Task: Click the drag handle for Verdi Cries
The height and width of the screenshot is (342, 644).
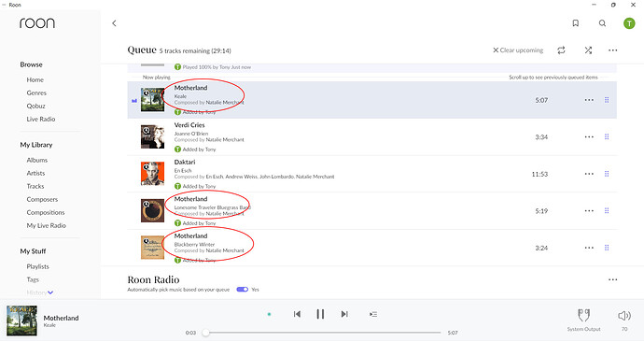Action: point(607,136)
